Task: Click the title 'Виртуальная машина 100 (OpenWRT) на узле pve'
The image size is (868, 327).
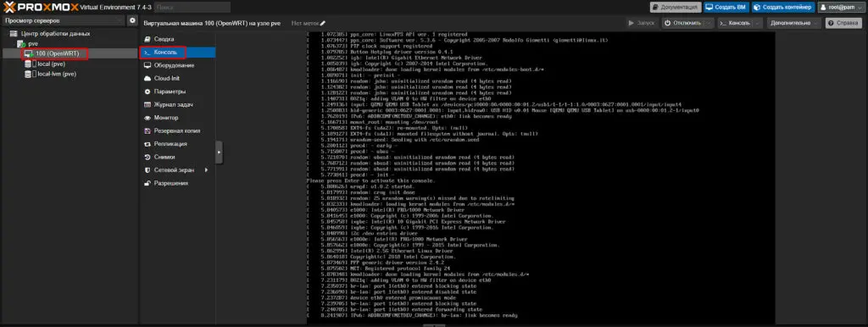Action: pyautogui.click(x=211, y=23)
